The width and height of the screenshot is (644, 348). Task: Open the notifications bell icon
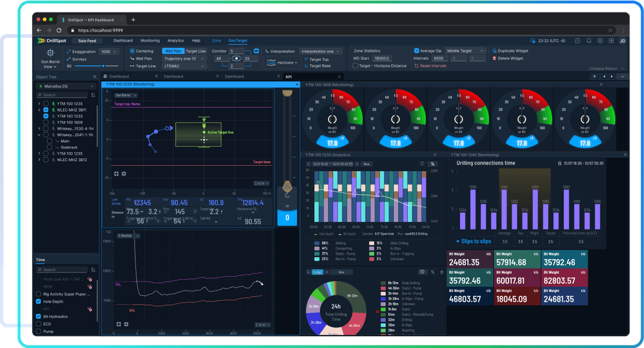pyautogui.click(x=588, y=41)
